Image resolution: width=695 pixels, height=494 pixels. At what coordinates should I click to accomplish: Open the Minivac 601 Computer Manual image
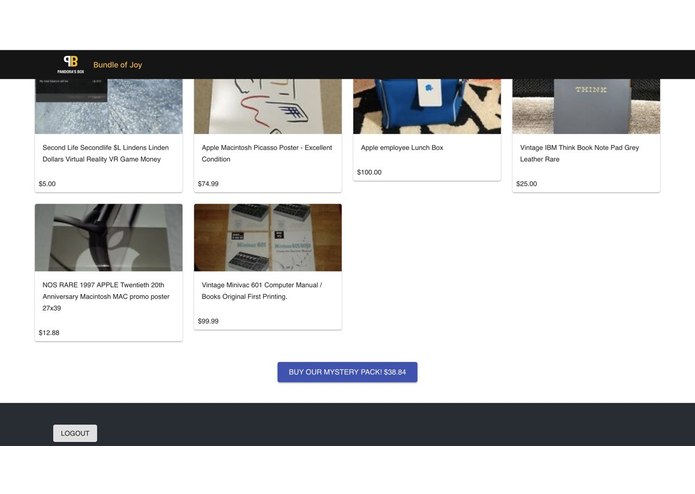coord(268,237)
